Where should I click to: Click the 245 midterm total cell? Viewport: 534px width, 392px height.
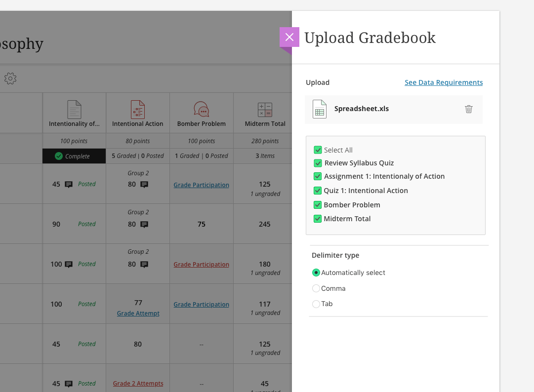pos(263,224)
